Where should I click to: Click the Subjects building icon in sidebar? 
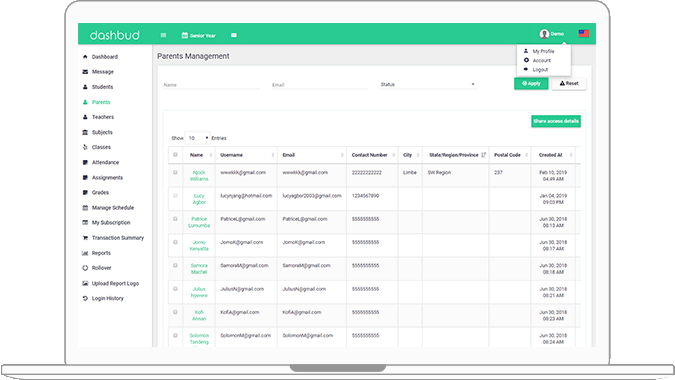pos(85,132)
